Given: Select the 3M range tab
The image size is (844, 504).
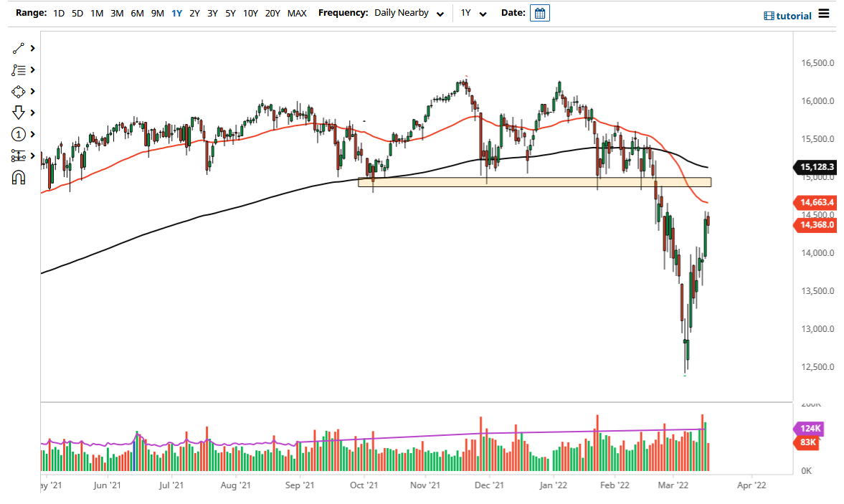Looking at the screenshot, I should coord(117,13).
